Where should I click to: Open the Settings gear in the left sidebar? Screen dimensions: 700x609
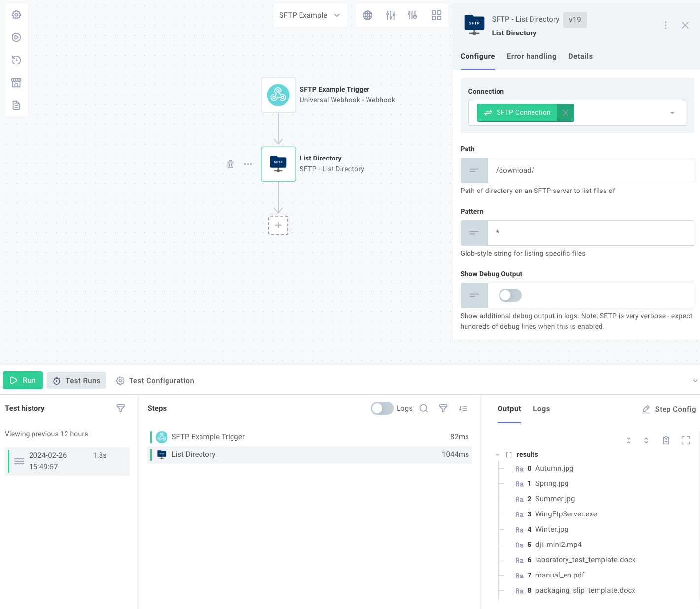click(16, 15)
